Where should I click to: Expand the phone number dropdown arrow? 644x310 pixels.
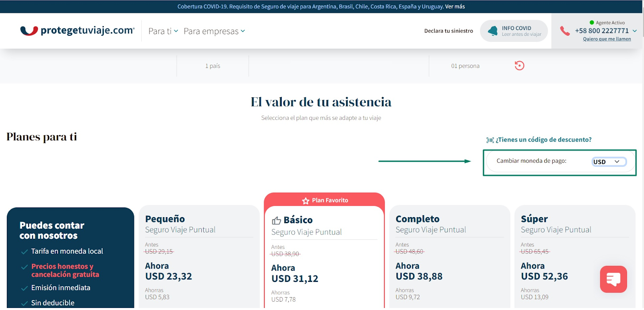tap(635, 31)
